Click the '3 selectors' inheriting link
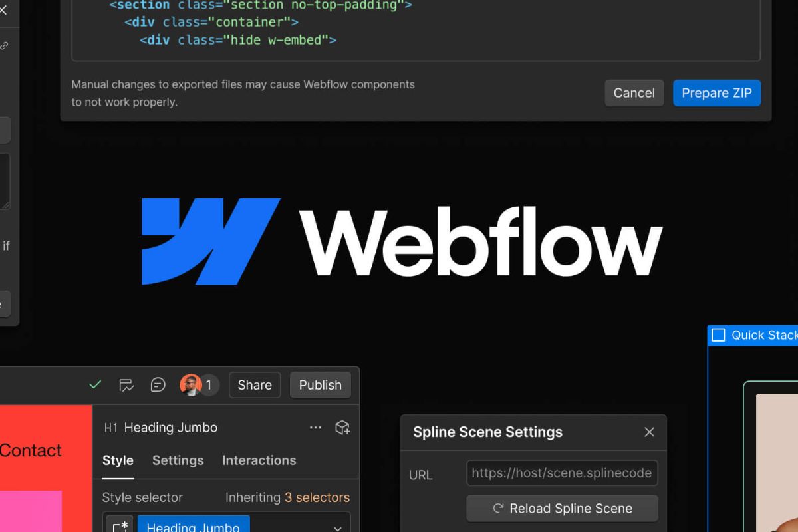The width and height of the screenshot is (798, 532). (317, 497)
